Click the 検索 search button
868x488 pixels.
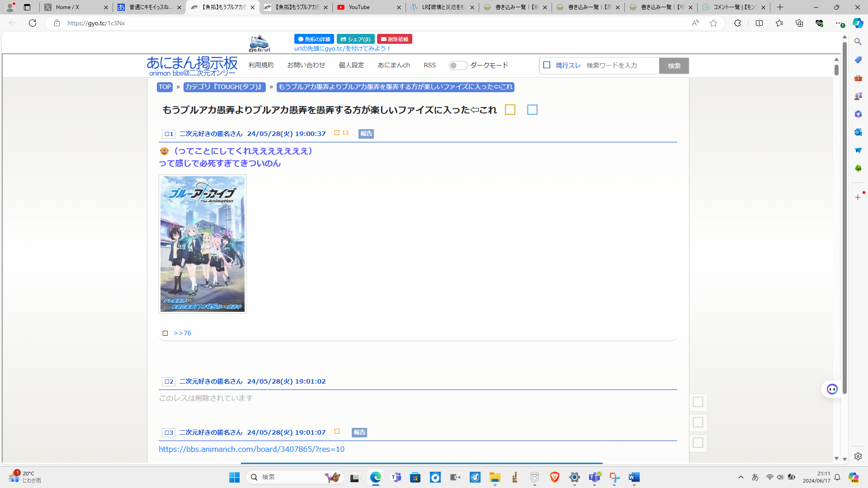pyautogui.click(x=674, y=66)
